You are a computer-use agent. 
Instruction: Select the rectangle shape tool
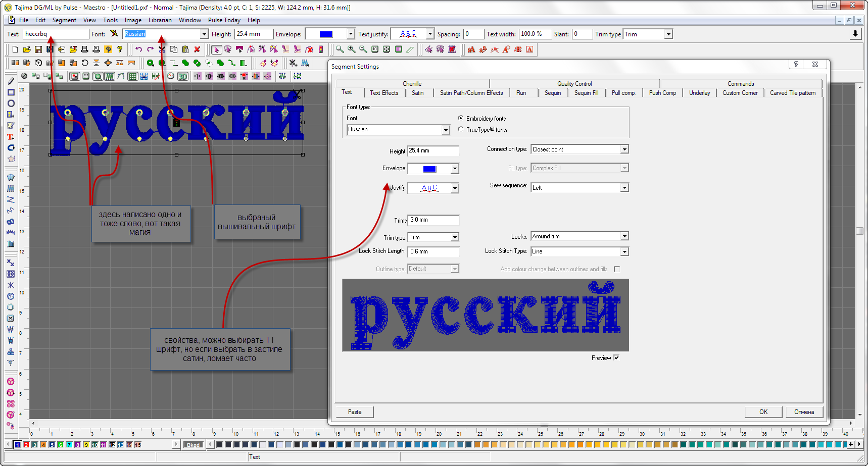pyautogui.click(x=11, y=92)
